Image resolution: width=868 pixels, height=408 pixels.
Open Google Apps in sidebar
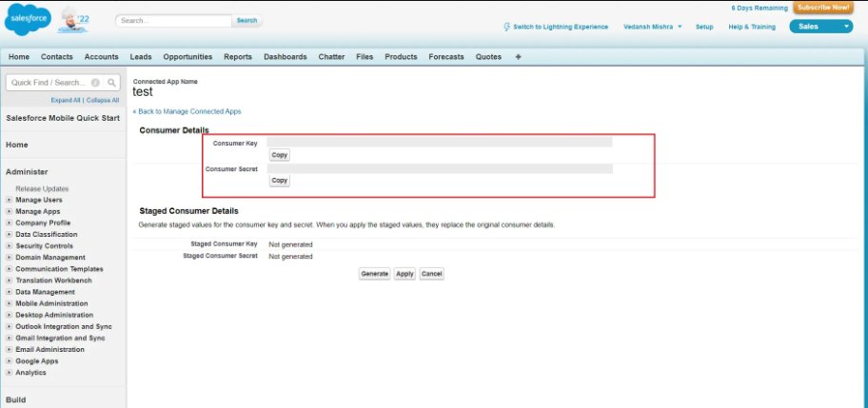36,361
